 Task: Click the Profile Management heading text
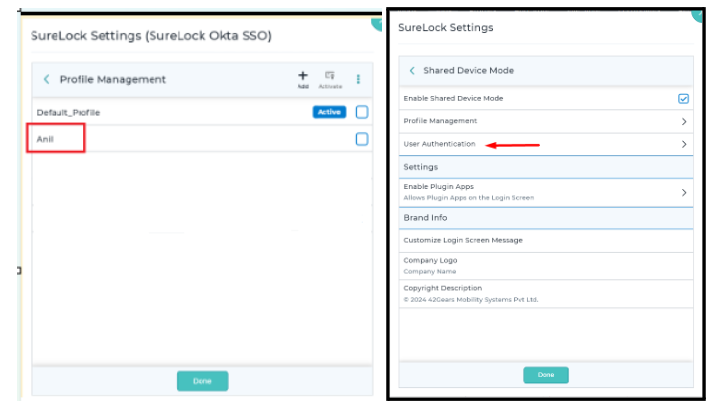point(113,79)
